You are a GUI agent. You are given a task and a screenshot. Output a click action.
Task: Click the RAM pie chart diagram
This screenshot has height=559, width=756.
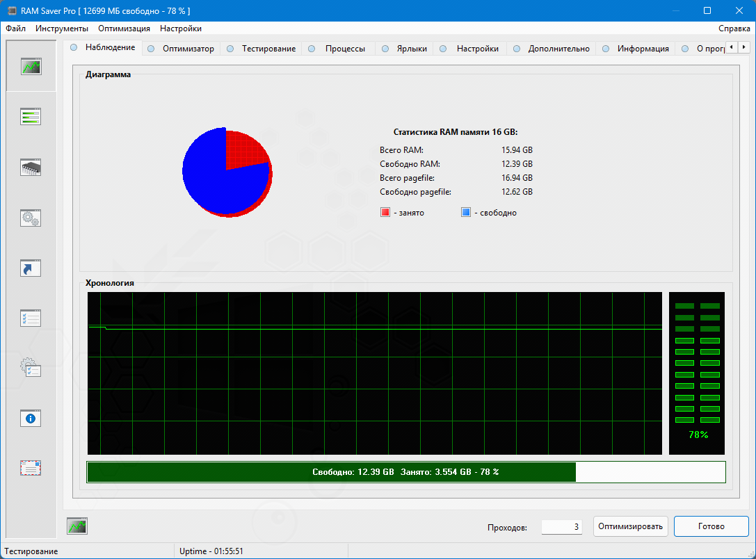tap(227, 172)
